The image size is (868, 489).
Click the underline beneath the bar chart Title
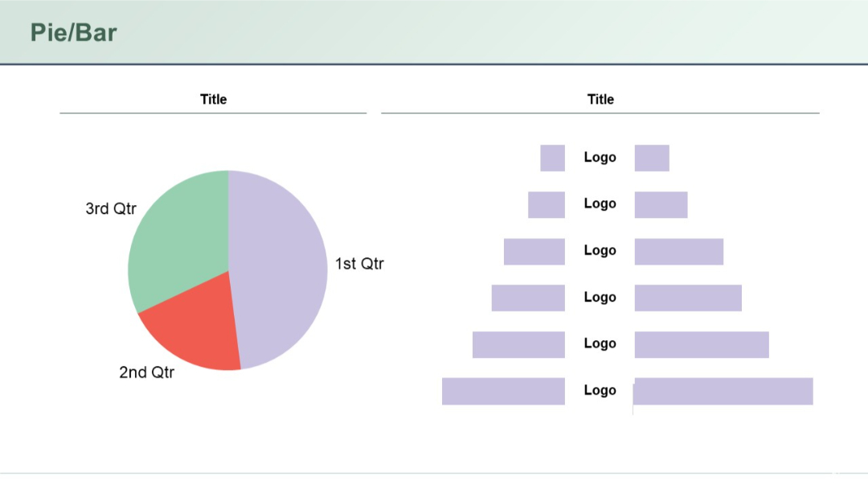601,113
